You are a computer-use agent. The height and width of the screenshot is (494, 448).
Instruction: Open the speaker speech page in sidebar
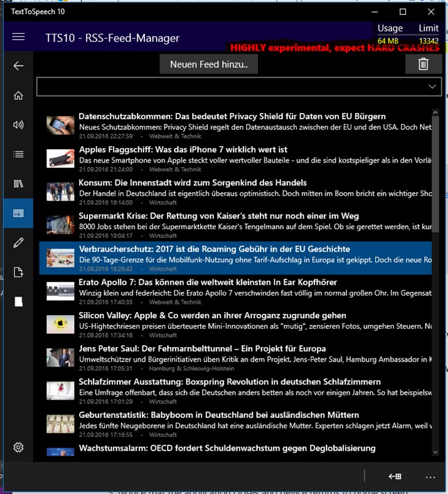(18, 125)
